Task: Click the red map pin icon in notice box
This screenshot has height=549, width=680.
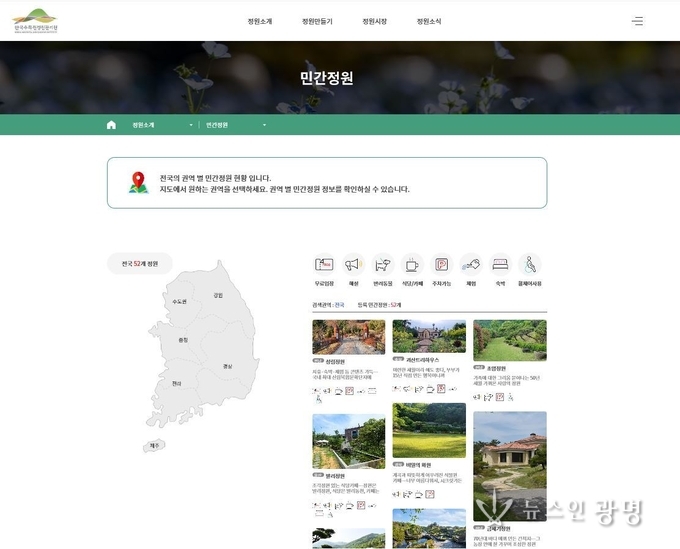Action: pos(138,183)
